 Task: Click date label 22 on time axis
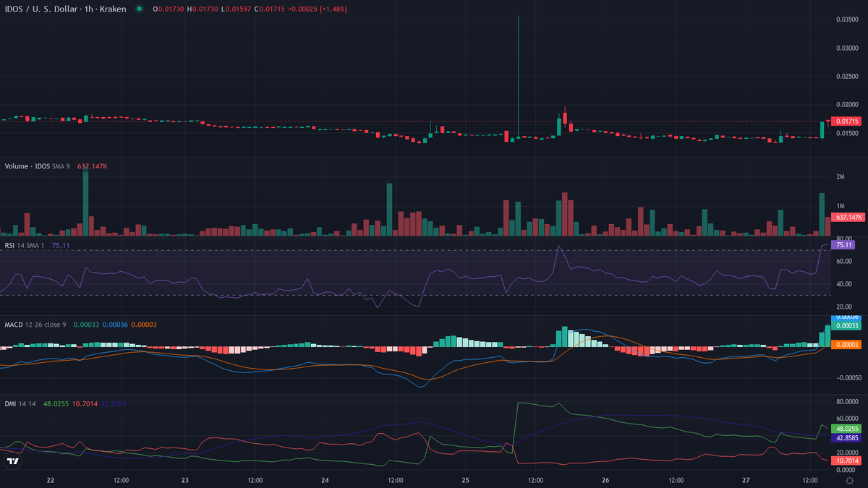click(51, 480)
